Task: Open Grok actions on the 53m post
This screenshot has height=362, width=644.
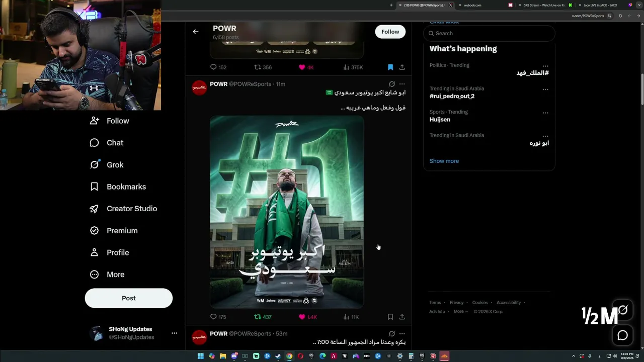Action: [x=392, y=333]
